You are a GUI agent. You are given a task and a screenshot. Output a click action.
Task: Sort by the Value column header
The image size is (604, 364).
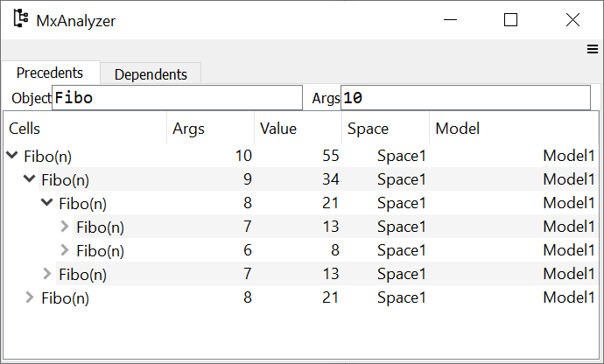tap(297, 129)
